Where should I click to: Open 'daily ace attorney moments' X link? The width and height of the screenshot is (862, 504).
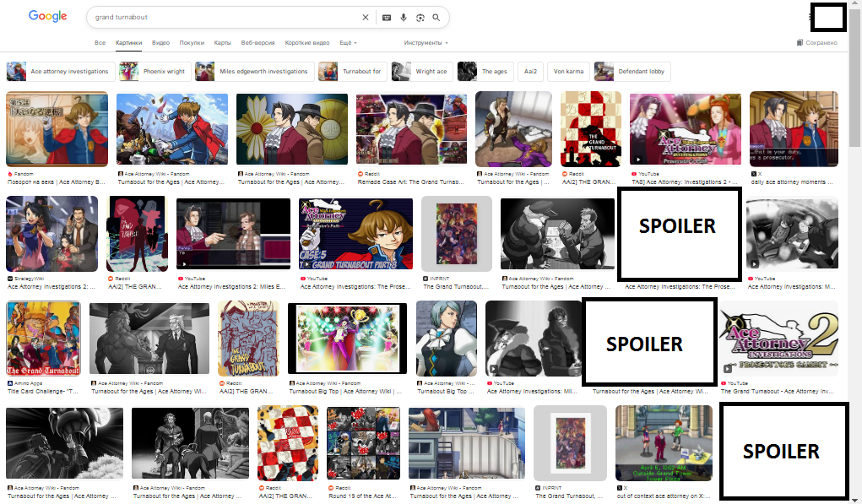click(x=792, y=182)
